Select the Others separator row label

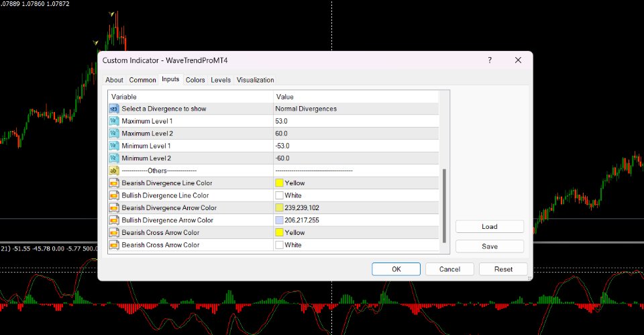[x=159, y=171]
